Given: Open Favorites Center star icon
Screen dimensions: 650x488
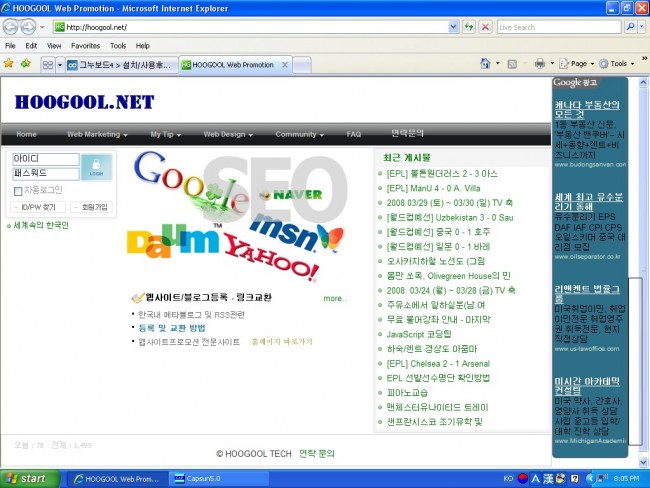Looking at the screenshot, I should 9,63.
